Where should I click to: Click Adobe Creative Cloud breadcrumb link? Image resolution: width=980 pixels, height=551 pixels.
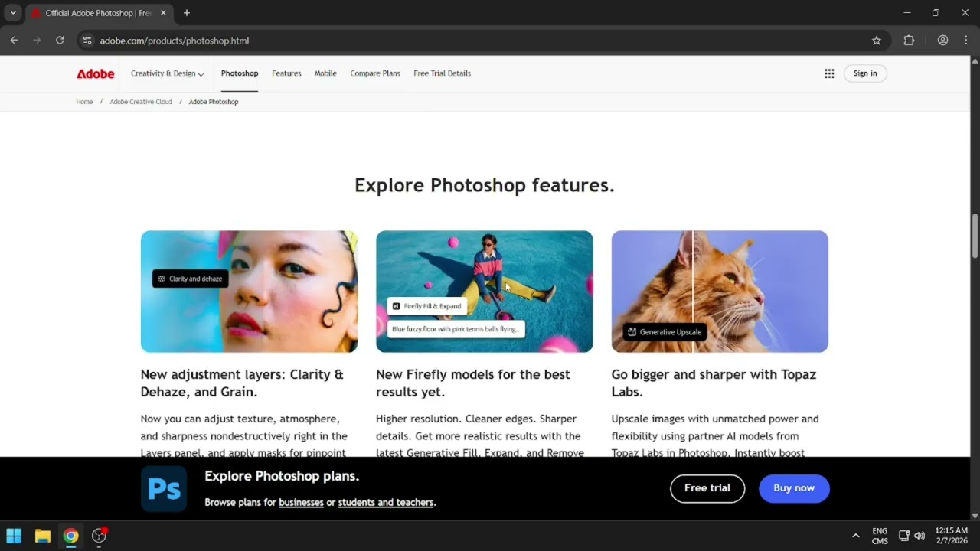[x=141, y=102]
